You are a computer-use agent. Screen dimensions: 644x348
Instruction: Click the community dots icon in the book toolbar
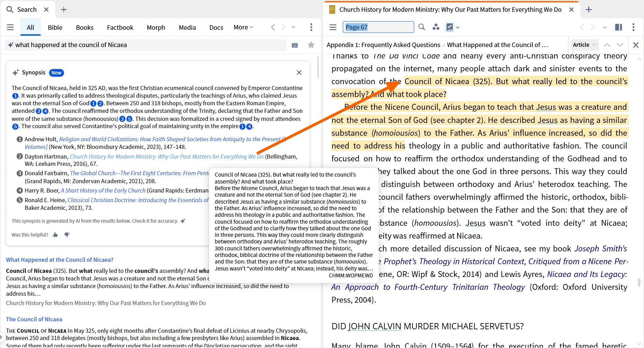coord(436,27)
